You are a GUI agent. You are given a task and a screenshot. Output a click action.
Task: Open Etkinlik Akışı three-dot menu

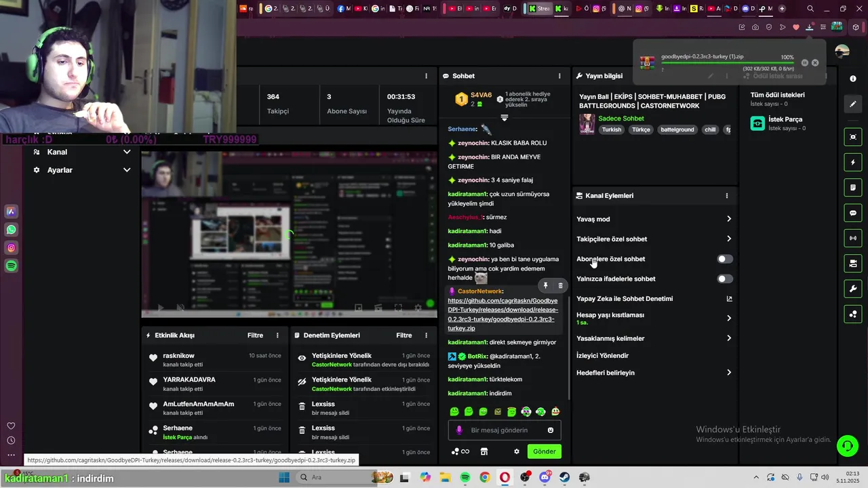point(277,335)
